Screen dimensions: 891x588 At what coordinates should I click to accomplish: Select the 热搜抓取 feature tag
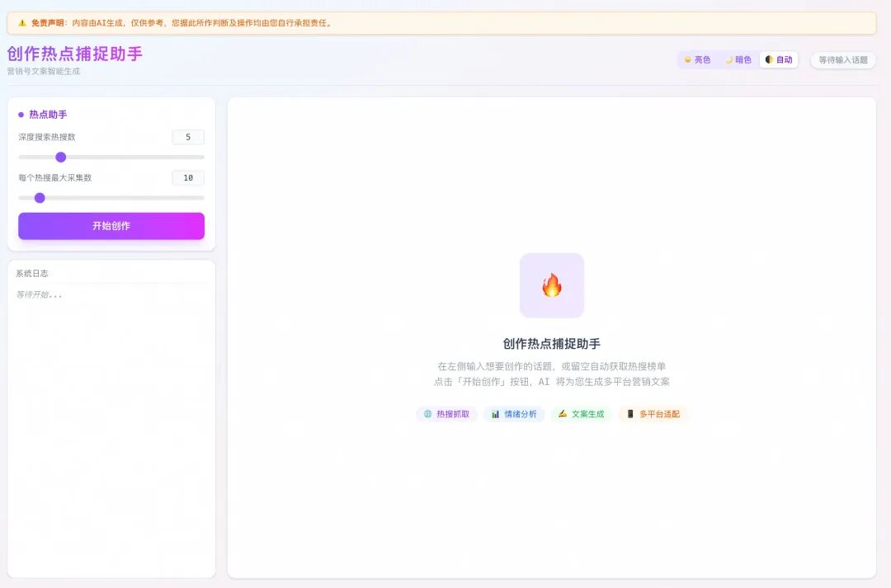click(x=445, y=414)
